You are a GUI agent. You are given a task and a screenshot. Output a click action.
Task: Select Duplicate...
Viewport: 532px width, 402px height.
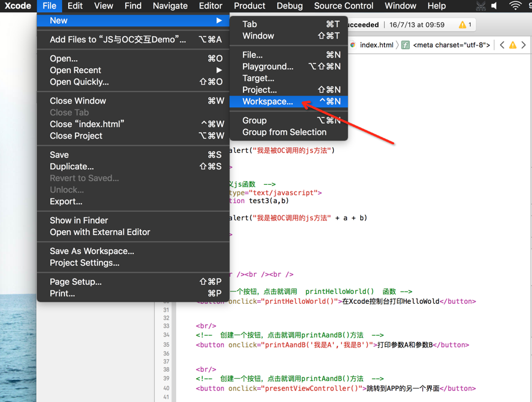[x=133, y=166]
